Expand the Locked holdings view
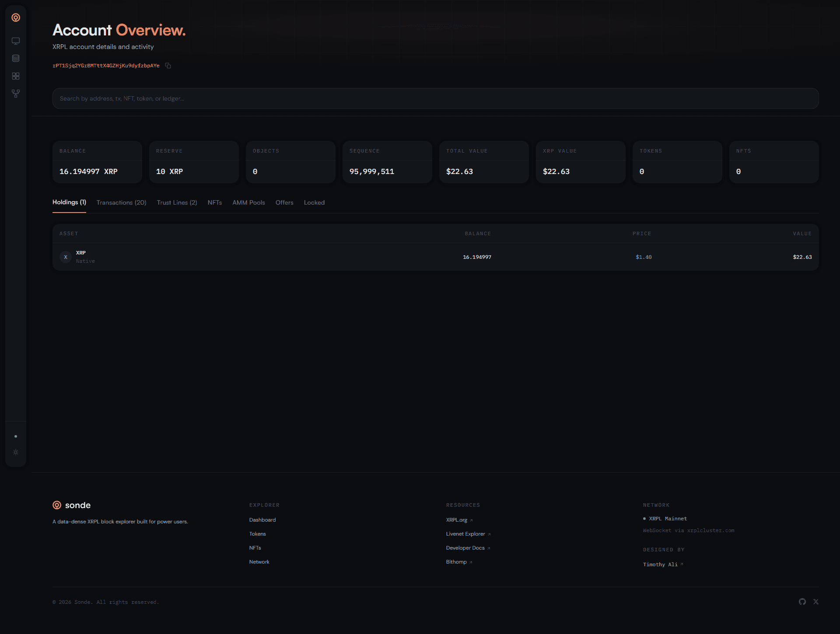Image resolution: width=840 pixels, height=634 pixels. click(x=314, y=202)
